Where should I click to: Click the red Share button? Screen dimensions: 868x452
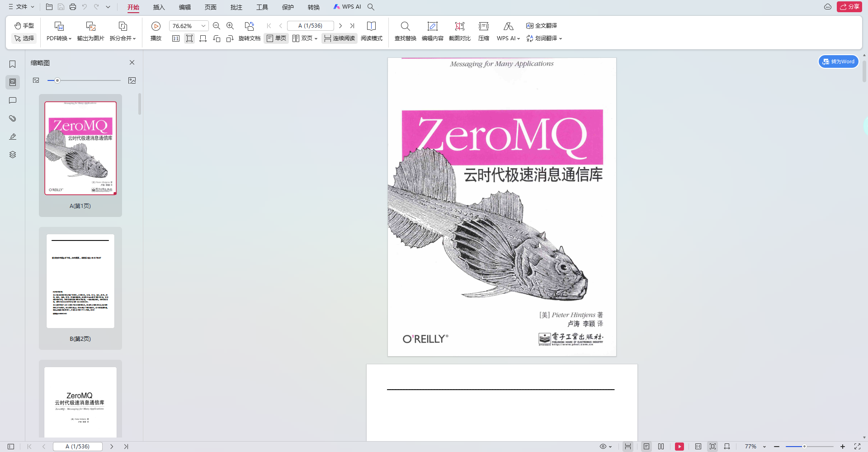[x=849, y=7]
